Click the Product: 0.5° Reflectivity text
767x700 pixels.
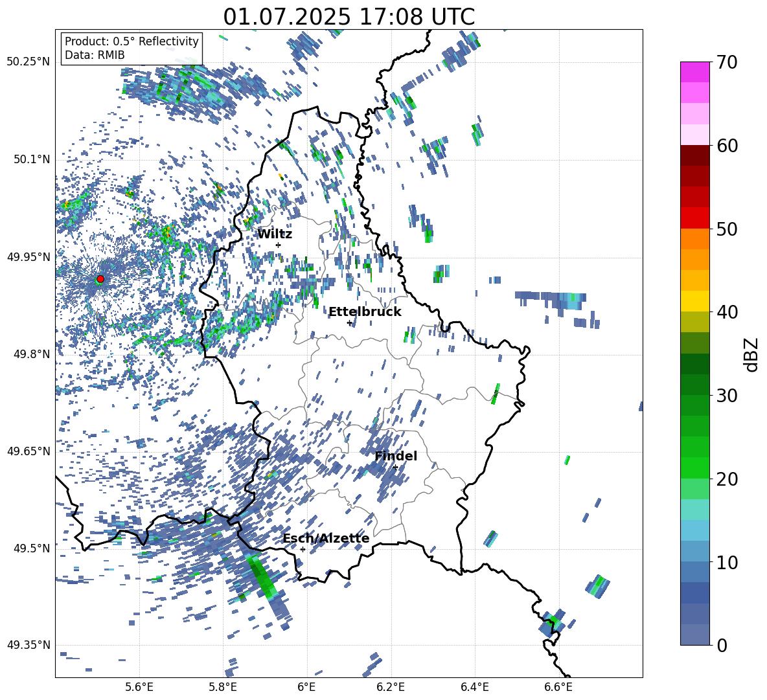[132, 41]
